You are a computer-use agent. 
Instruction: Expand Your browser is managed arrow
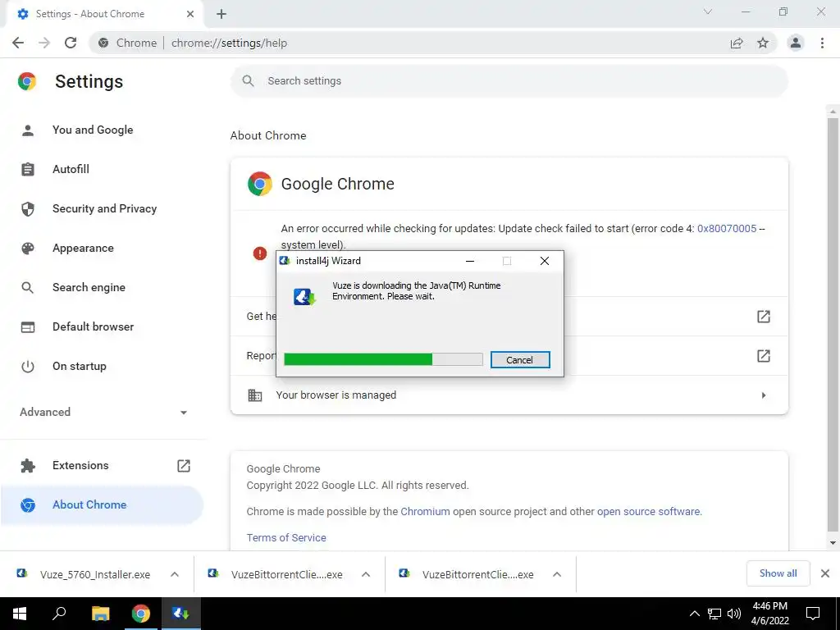pos(764,395)
